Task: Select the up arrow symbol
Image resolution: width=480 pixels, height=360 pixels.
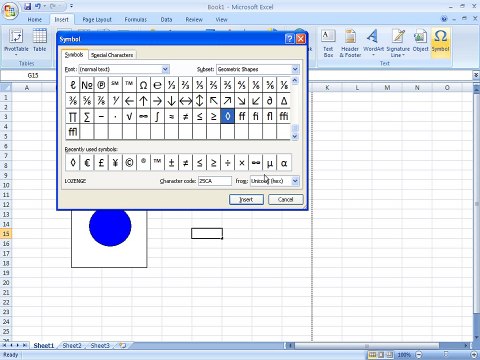Action: click(x=143, y=101)
